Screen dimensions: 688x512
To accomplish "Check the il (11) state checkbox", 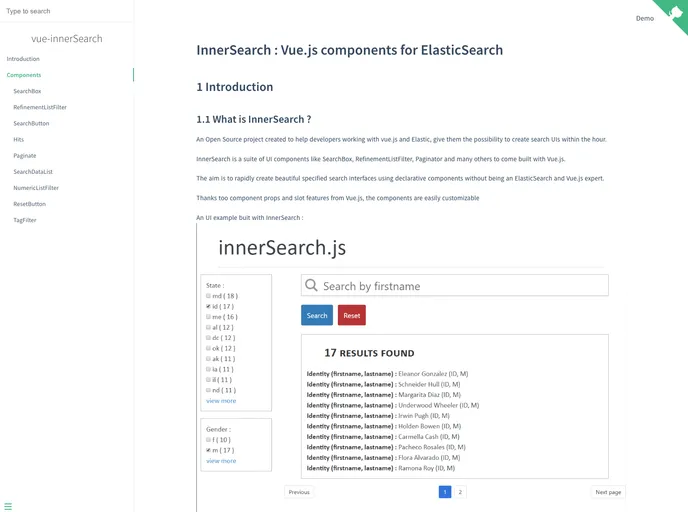I will [x=208, y=380].
